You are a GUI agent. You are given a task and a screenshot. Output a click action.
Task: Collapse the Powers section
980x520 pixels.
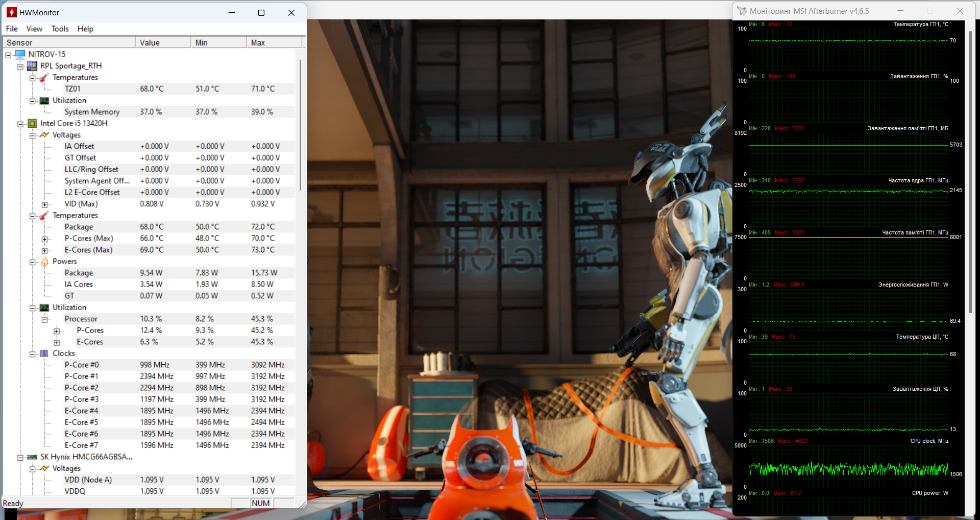33,262
